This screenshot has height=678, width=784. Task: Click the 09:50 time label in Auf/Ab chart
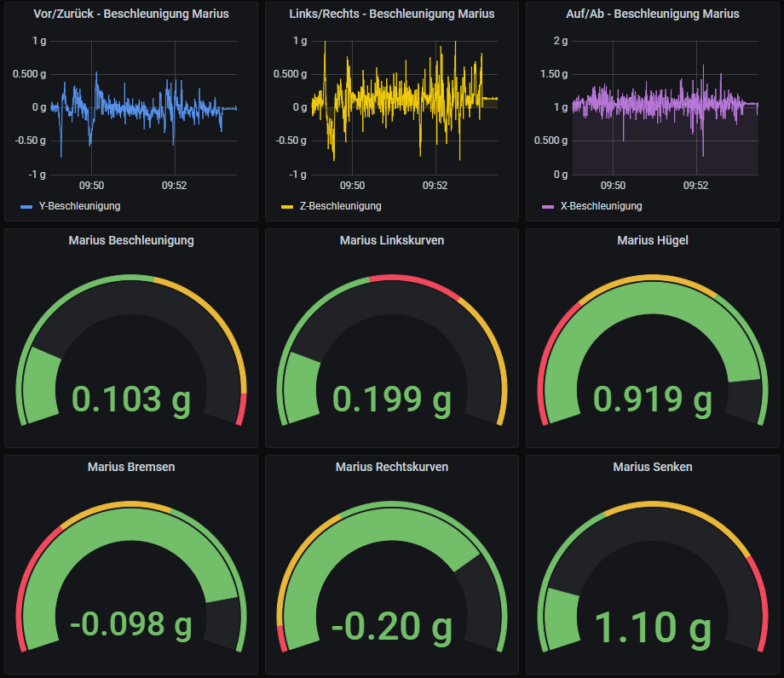tap(613, 186)
